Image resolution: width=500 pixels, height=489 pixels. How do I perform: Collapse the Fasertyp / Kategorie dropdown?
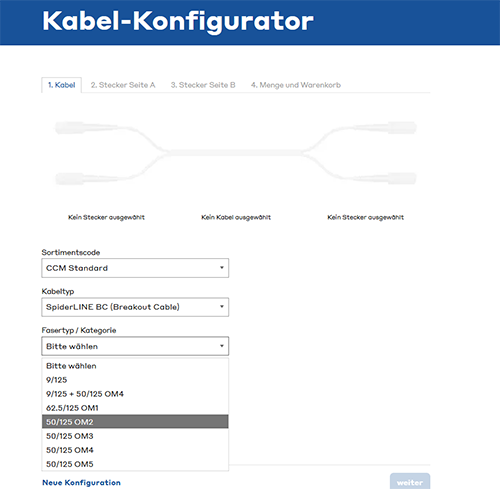(x=135, y=346)
